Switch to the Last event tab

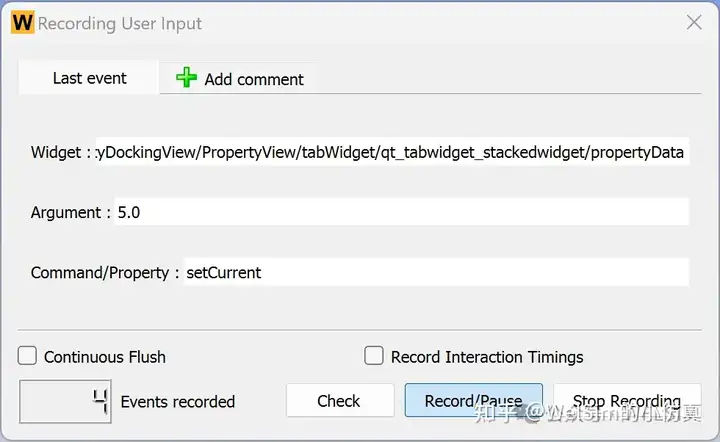pyautogui.click(x=89, y=78)
